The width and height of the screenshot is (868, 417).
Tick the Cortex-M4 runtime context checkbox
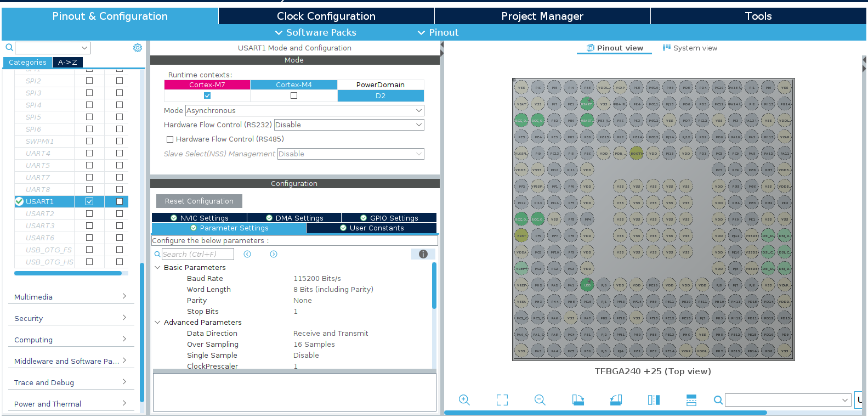tap(294, 95)
